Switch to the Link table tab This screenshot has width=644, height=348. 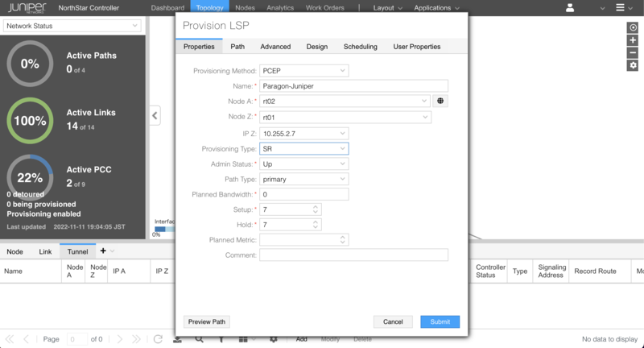click(45, 251)
